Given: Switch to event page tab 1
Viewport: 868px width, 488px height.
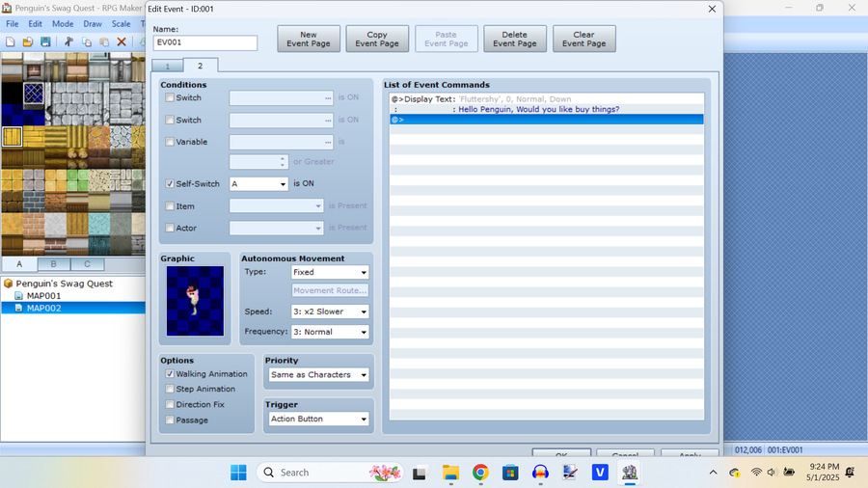Looking at the screenshot, I should coord(167,66).
